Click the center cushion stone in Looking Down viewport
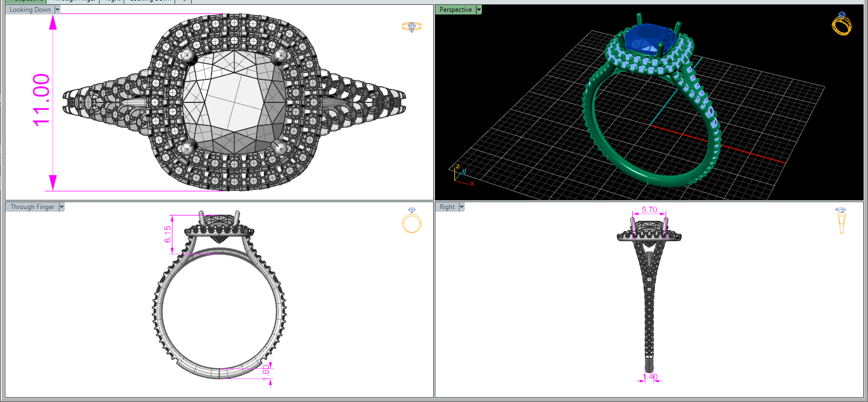The height and width of the screenshot is (402, 868). (233, 101)
